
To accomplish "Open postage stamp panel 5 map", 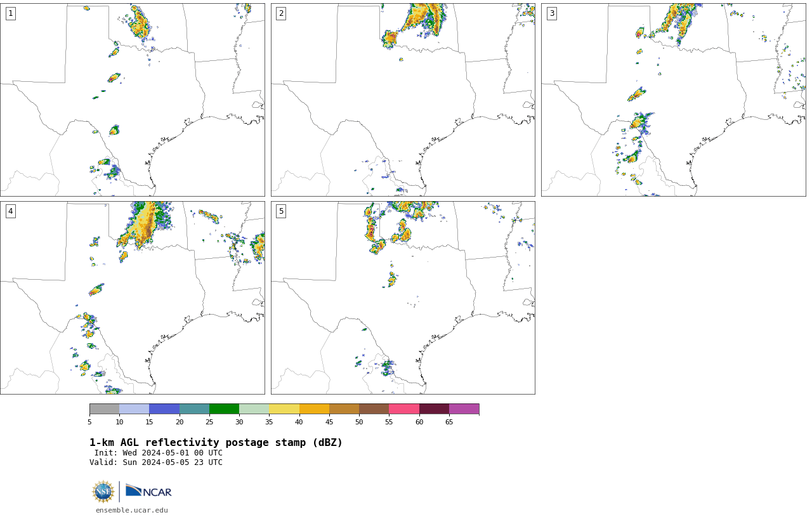I will coord(403,298).
